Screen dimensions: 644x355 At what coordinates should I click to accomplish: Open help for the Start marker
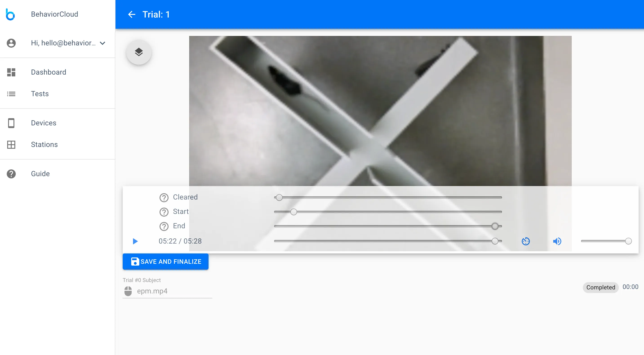tap(164, 212)
